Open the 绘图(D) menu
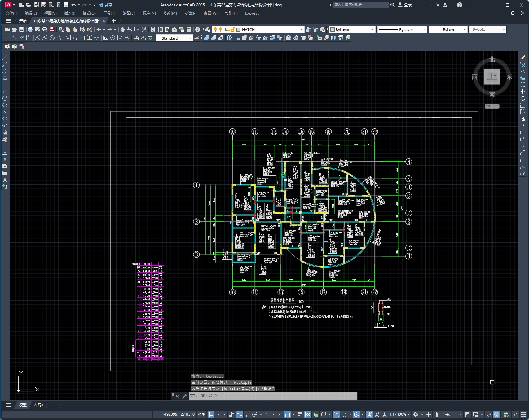 (129, 13)
